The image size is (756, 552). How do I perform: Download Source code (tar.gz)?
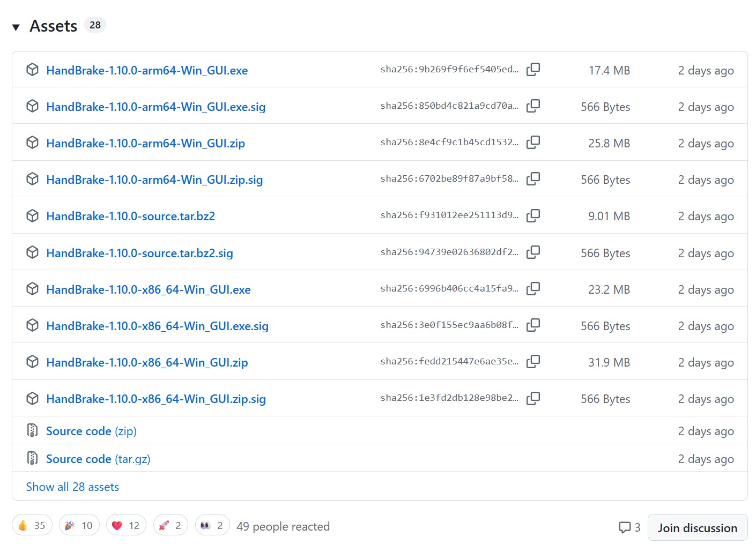[98, 459]
